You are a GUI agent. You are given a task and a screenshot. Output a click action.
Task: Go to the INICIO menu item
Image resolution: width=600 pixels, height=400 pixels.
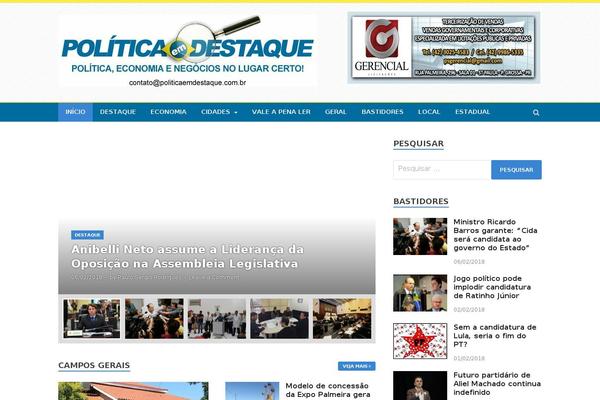[75, 112]
